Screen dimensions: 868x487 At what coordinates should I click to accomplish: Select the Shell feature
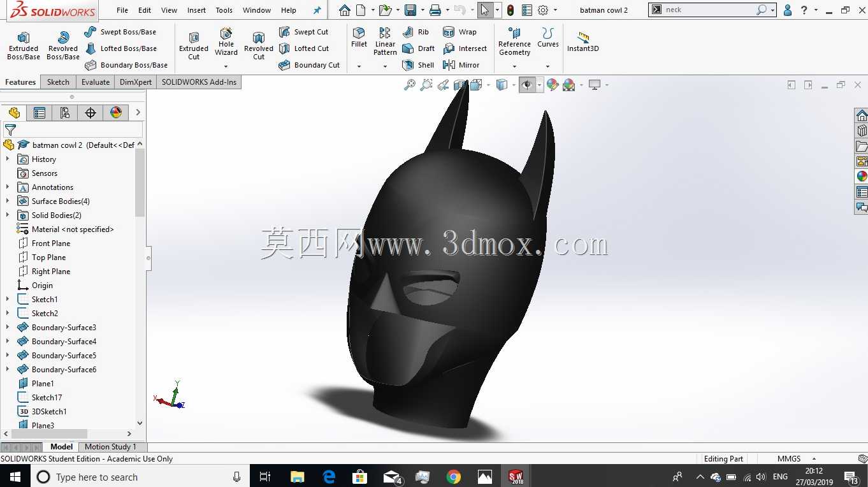point(418,65)
